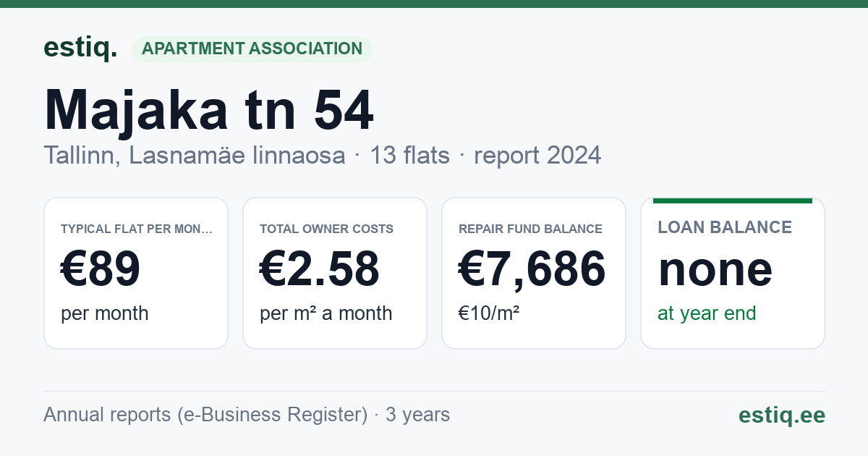Image resolution: width=868 pixels, height=456 pixels.
Task: Click the TOTAL OWNER COSTS label
Action: click(x=327, y=229)
